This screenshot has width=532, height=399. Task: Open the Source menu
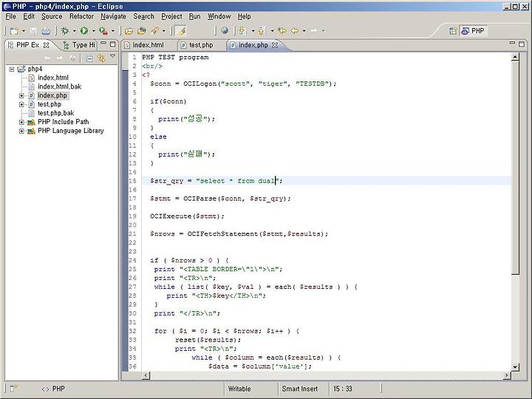[x=52, y=16]
